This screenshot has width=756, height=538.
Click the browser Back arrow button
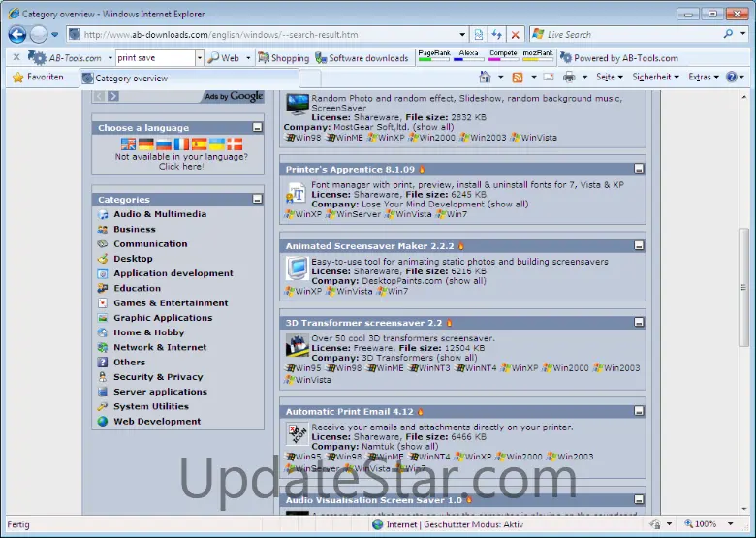coord(17,34)
